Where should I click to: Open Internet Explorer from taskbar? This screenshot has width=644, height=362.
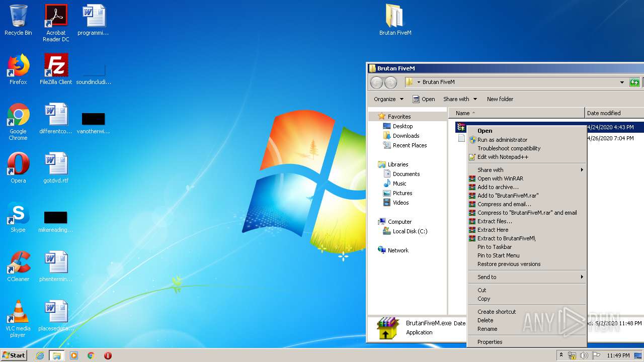coord(40,355)
